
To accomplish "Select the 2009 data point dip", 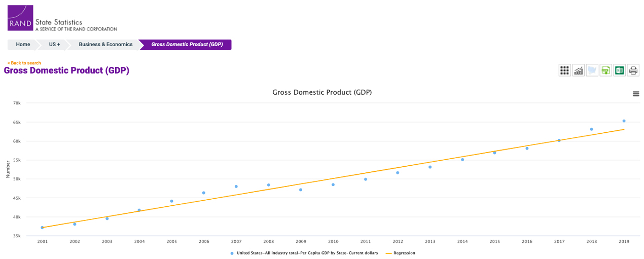I will click(x=301, y=190).
